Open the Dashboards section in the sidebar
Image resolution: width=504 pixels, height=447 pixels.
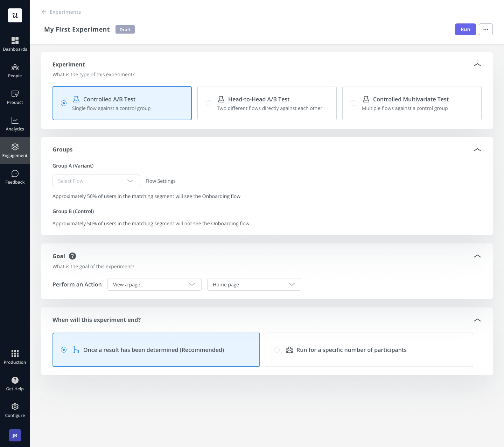15,44
